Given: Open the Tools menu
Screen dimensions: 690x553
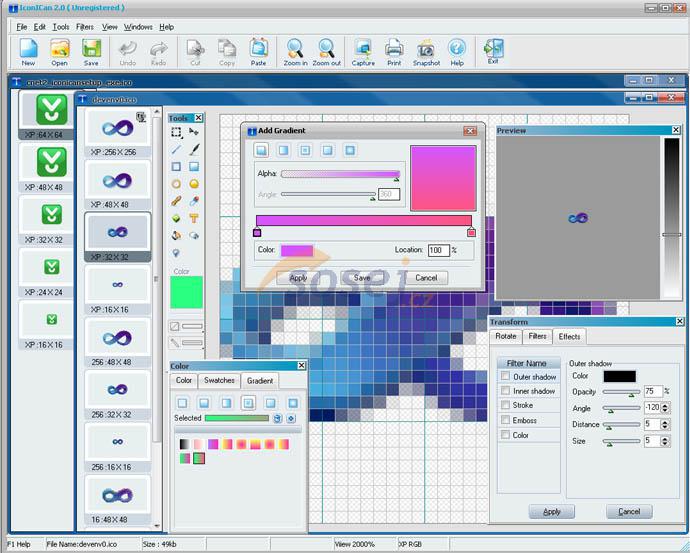Looking at the screenshot, I should click(61, 27).
